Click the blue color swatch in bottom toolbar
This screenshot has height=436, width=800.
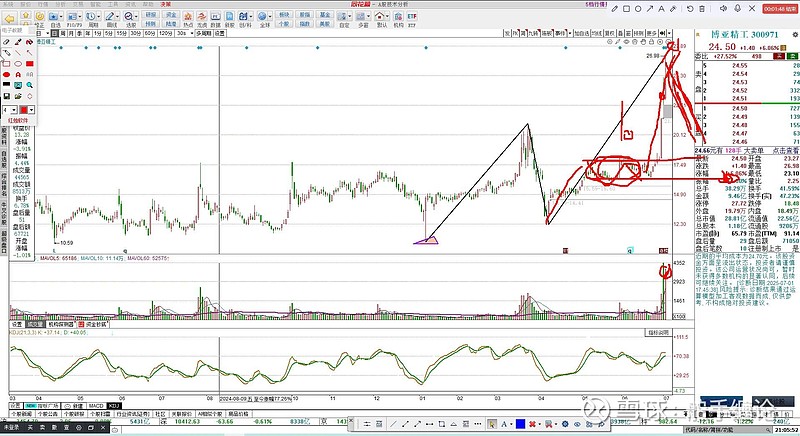pos(520,424)
